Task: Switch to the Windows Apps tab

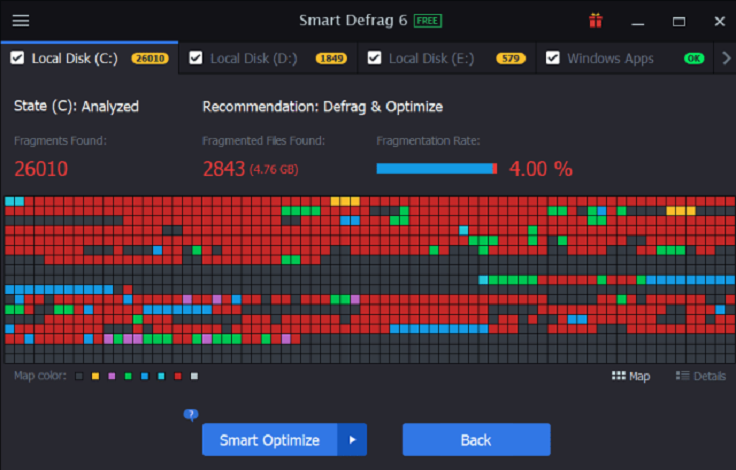Action: tap(625, 58)
